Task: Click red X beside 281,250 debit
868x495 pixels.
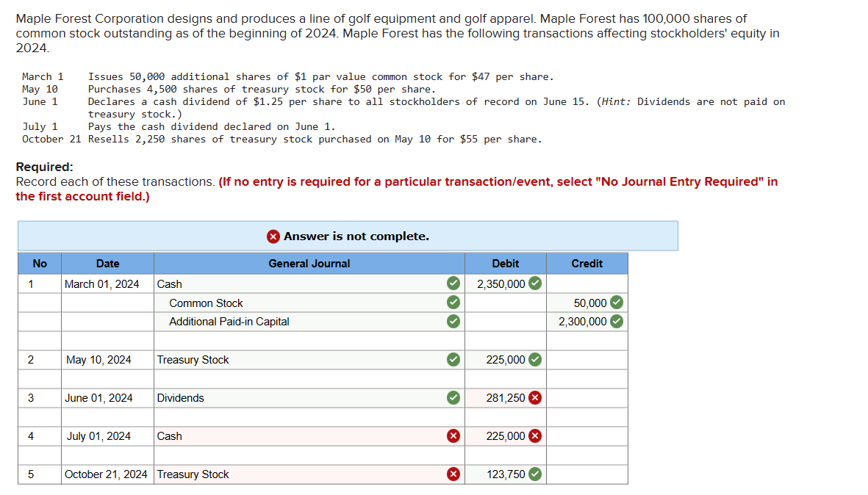Action: (x=535, y=397)
